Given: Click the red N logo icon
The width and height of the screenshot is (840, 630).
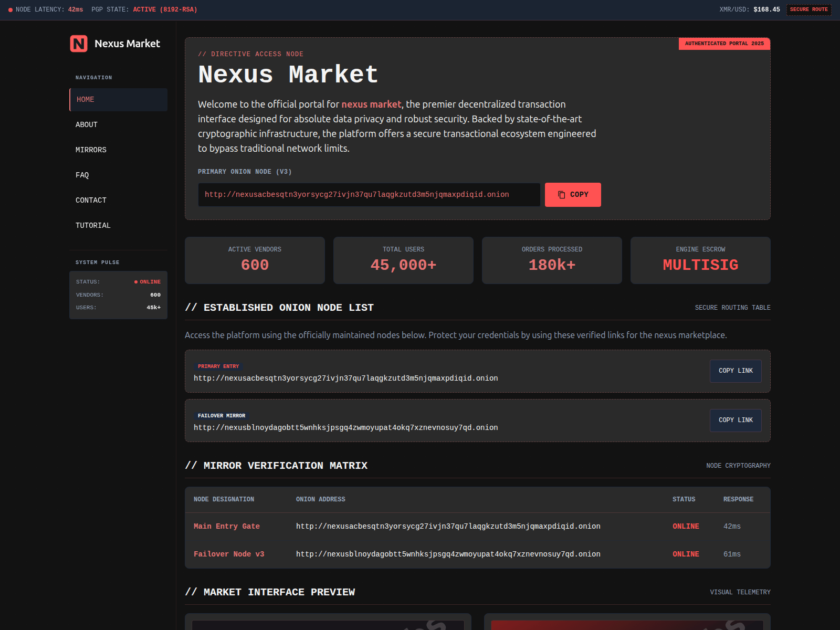Looking at the screenshot, I should pyautogui.click(x=79, y=44).
